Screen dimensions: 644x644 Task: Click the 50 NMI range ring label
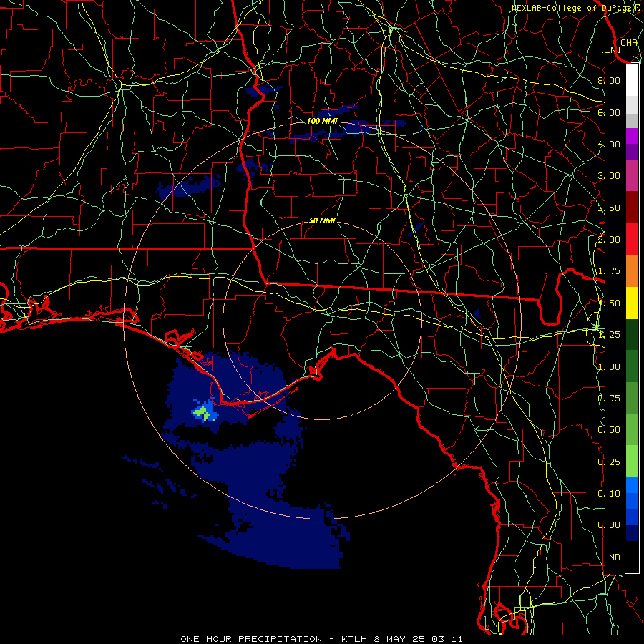tap(322, 220)
